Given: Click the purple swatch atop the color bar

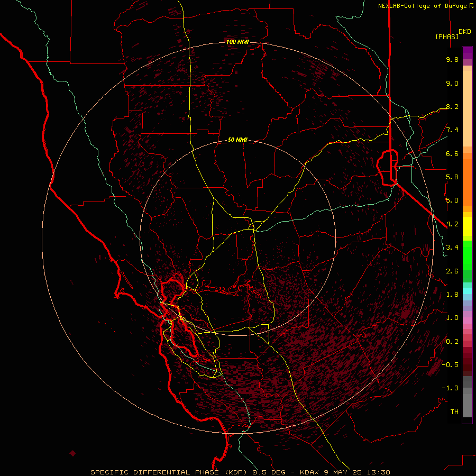Looking at the screenshot, I should coord(467,53).
